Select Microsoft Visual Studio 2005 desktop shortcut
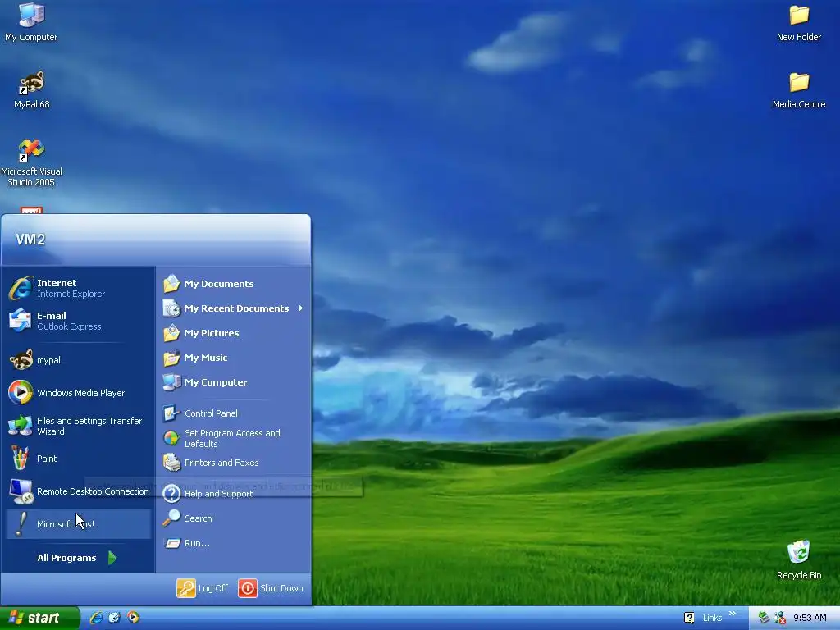The height and width of the screenshot is (630, 840). point(31,163)
